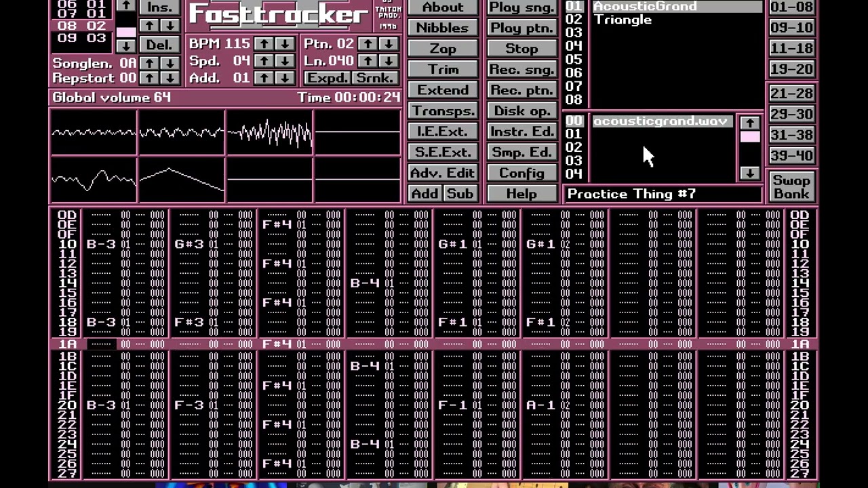Decrease pattern length with Ln. down arrow

tap(388, 61)
